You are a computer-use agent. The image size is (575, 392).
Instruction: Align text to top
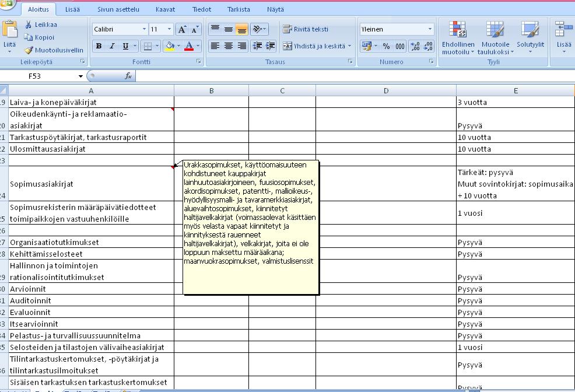[215, 29]
